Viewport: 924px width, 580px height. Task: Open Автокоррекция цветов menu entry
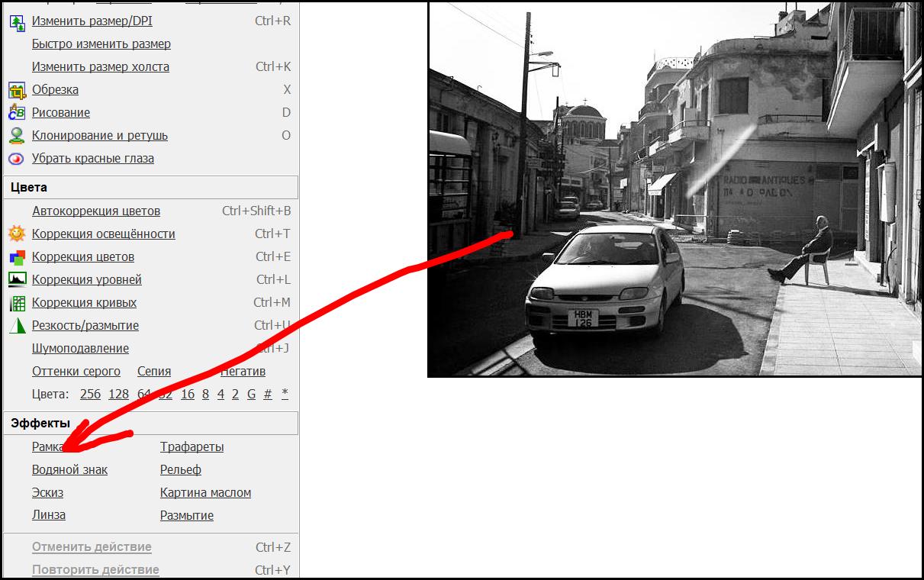96,211
